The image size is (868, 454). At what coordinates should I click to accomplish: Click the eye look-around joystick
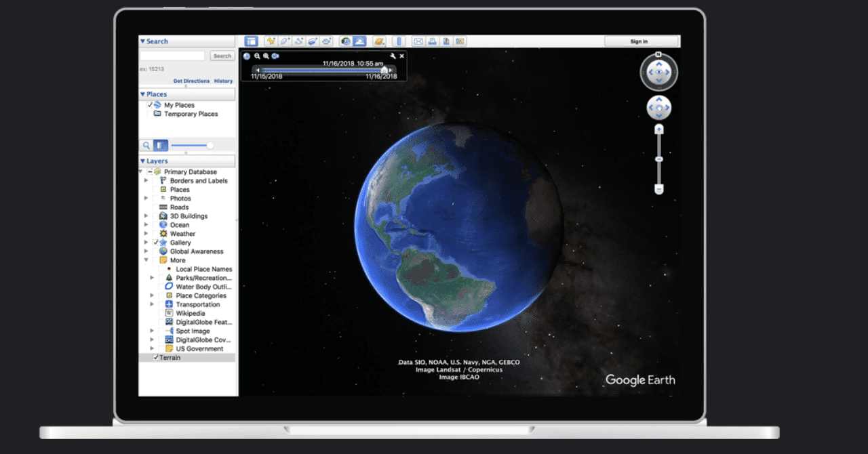pos(658,73)
